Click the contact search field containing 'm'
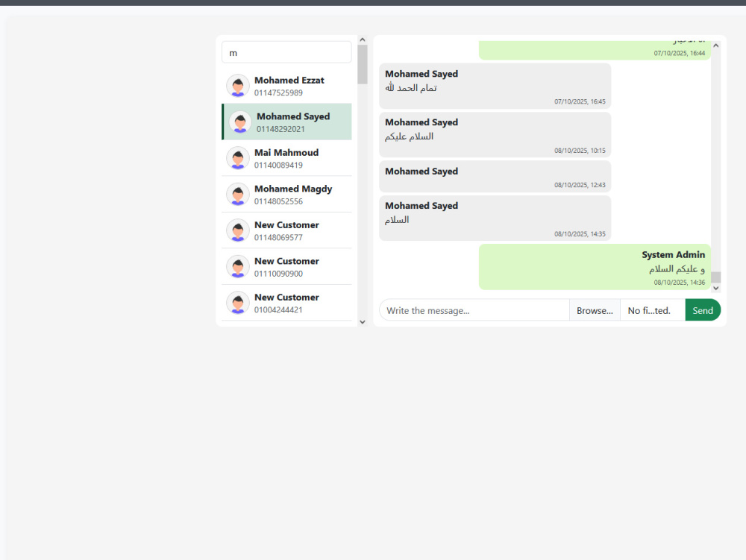Screen dimensions: 746x560 [286, 52]
